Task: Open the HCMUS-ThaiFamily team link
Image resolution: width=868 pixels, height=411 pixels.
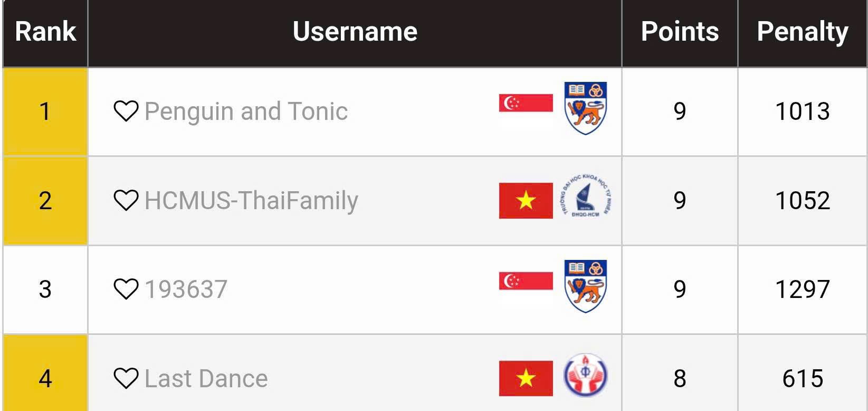Action: [x=251, y=201]
